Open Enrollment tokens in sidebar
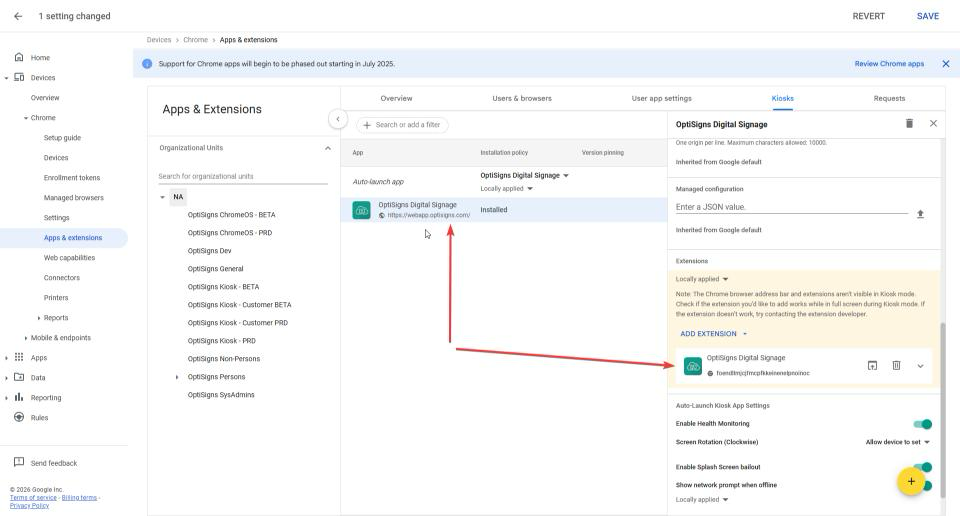 pyautogui.click(x=72, y=178)
